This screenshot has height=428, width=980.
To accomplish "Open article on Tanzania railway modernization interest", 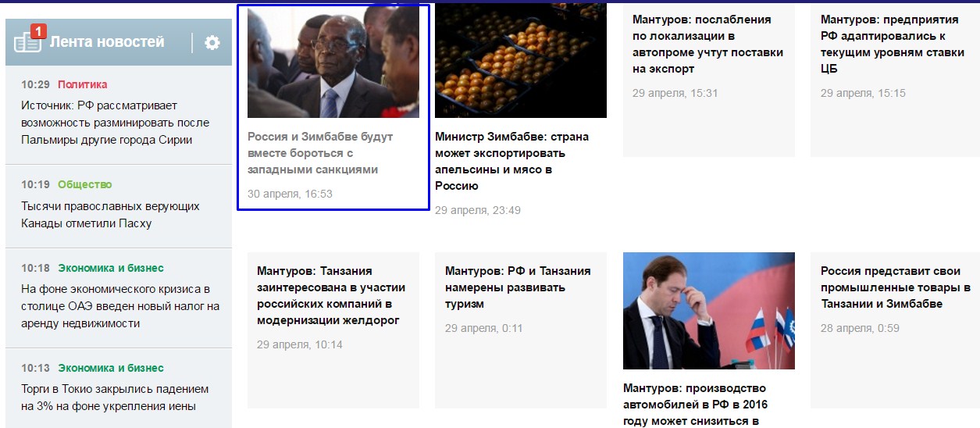I will (x=331, y=295).
